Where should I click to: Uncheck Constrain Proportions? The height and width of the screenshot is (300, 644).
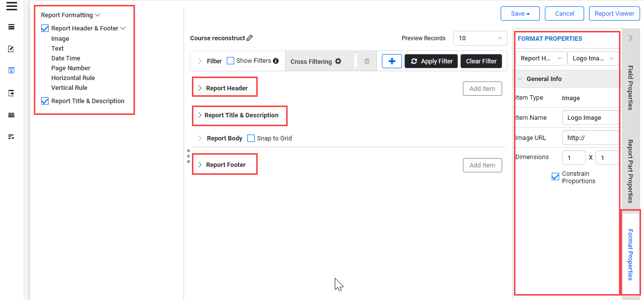pos(555,177)
